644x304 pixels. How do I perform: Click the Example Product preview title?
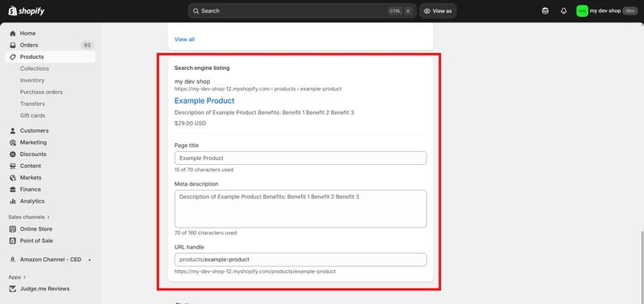point(204,101)
